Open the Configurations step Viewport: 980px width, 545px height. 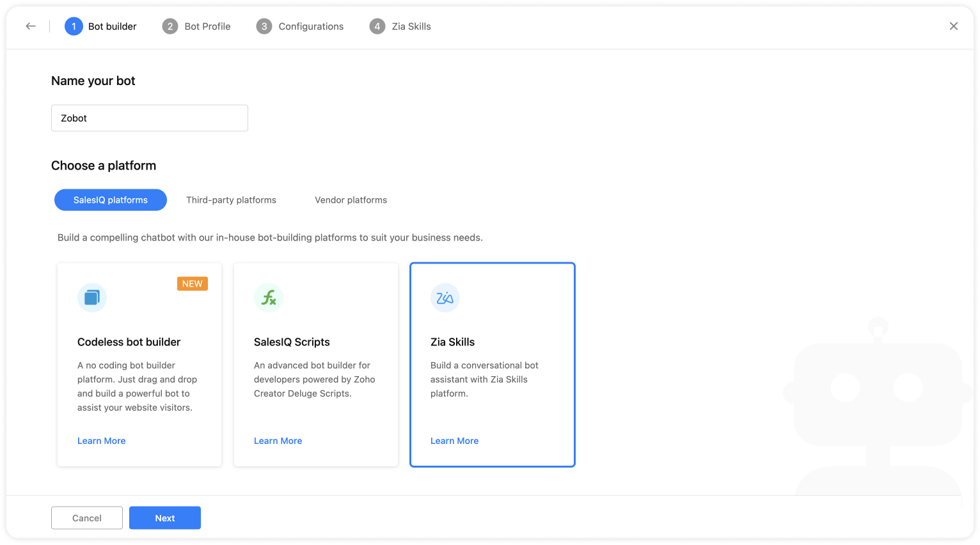[x=300, y=26]
